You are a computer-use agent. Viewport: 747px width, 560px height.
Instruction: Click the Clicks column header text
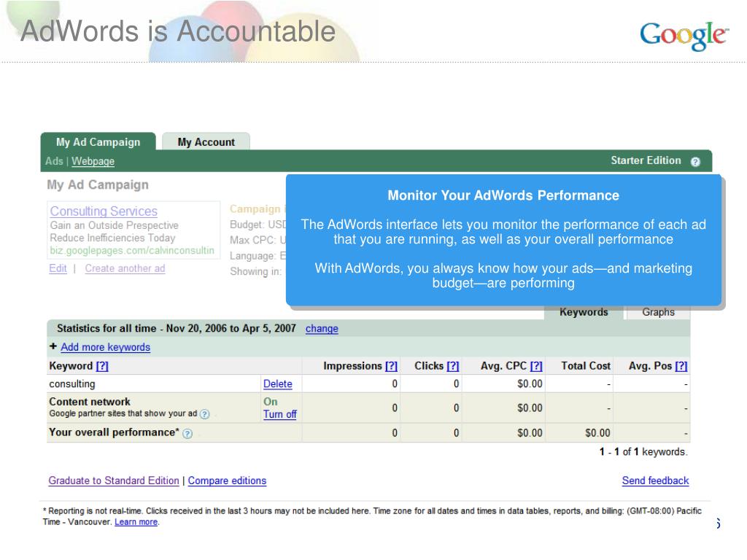click(x=429, y=366)
